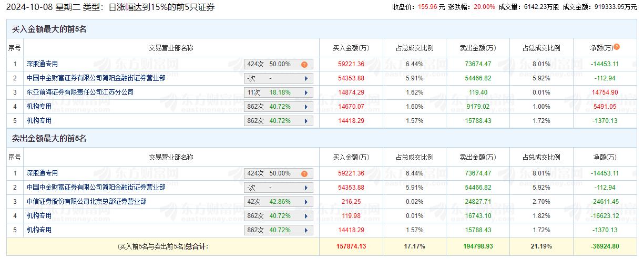
Task: Open 中国中金财富 link in the sell table
Action: (96, 187)
